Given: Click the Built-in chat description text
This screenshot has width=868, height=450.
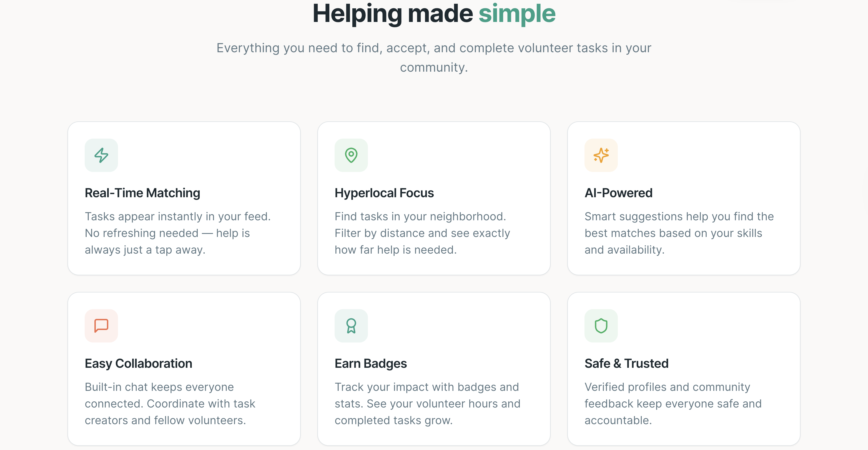Looking at the screenshot, I should tap(170, 404).
